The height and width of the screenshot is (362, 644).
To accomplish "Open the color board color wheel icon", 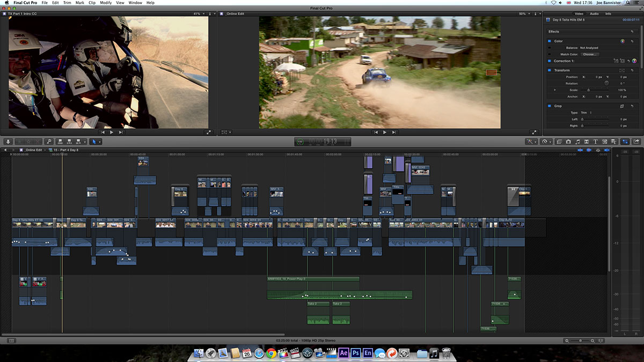I will pyautogui.click(x=623, y=41).
